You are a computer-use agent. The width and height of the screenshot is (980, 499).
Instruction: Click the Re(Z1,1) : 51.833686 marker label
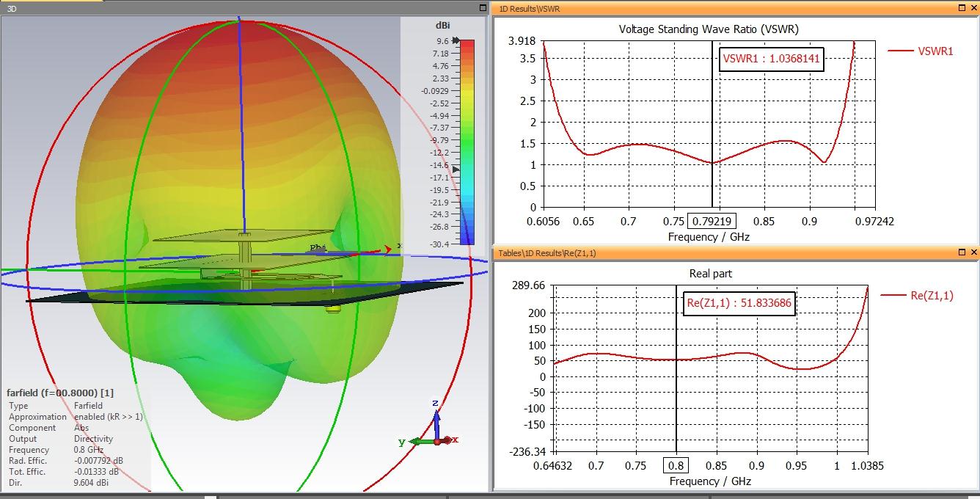pyautogui.click(x=739, y=303)
